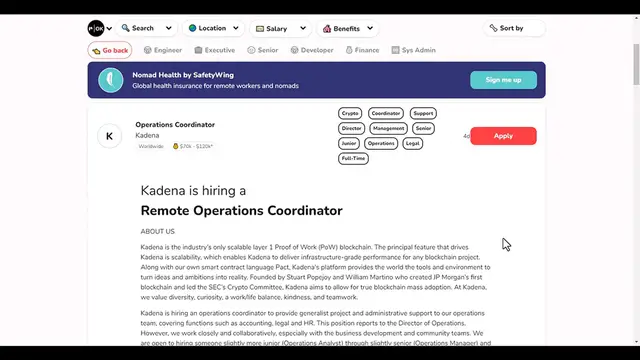Click the globe icon in Location
Viewport: 640px width, 360px height.
click(x=192, y=28)
